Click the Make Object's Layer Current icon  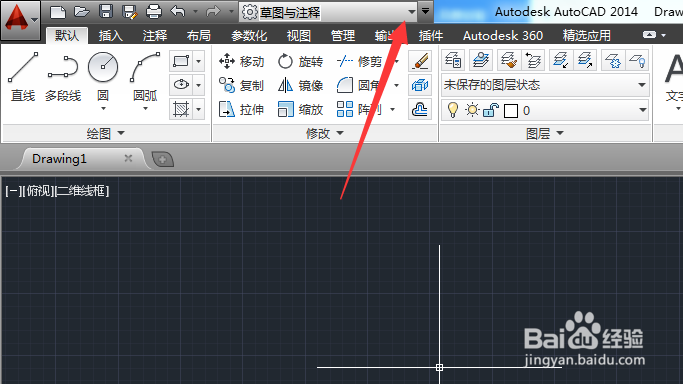(x=481, y=61)
